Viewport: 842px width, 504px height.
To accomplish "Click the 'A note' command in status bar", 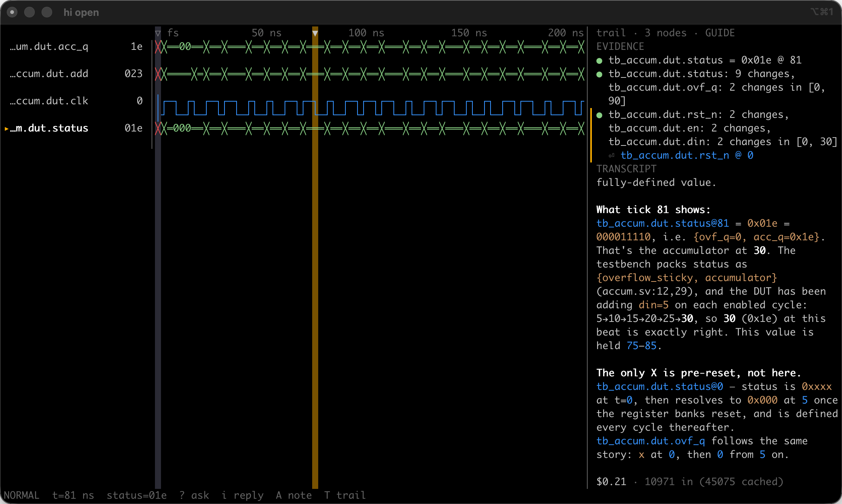I will [x=294, y=495].
